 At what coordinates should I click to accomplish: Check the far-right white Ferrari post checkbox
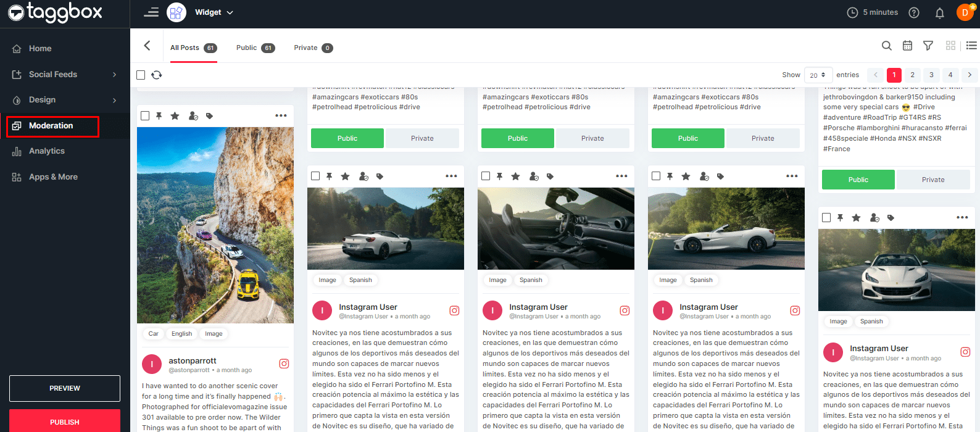click(826, 217)
